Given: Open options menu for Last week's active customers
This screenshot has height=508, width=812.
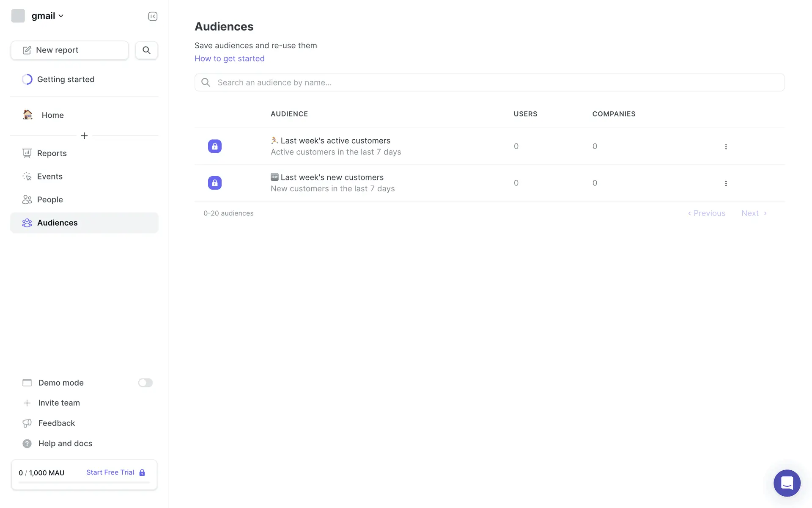Looking at the screenshot, I should coord(726,147).
